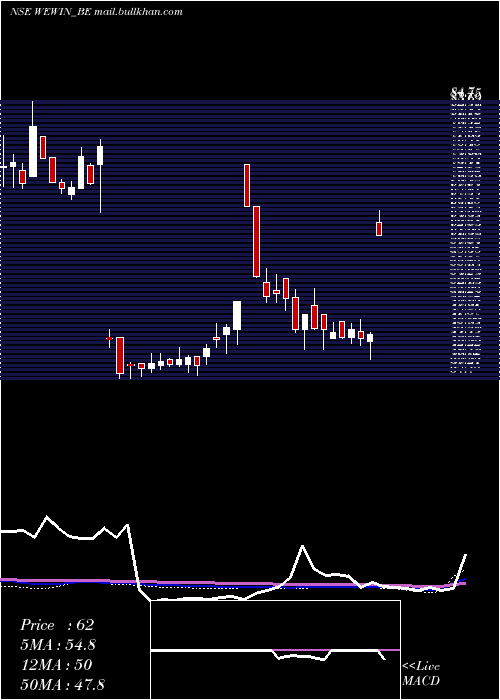The image size is (500, 700).
Task: Click inside the Live MACD inset box
Action: [x=275, y=650]
